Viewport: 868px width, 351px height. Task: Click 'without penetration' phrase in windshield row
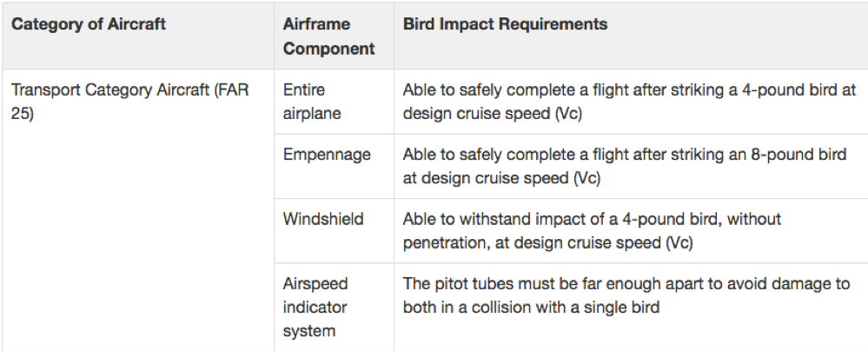coord(592,231)
